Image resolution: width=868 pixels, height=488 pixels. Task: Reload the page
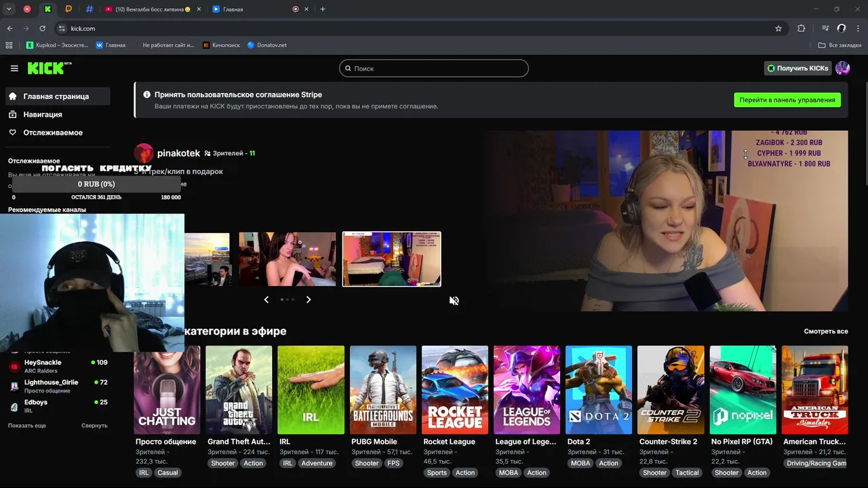pos(42,28)
